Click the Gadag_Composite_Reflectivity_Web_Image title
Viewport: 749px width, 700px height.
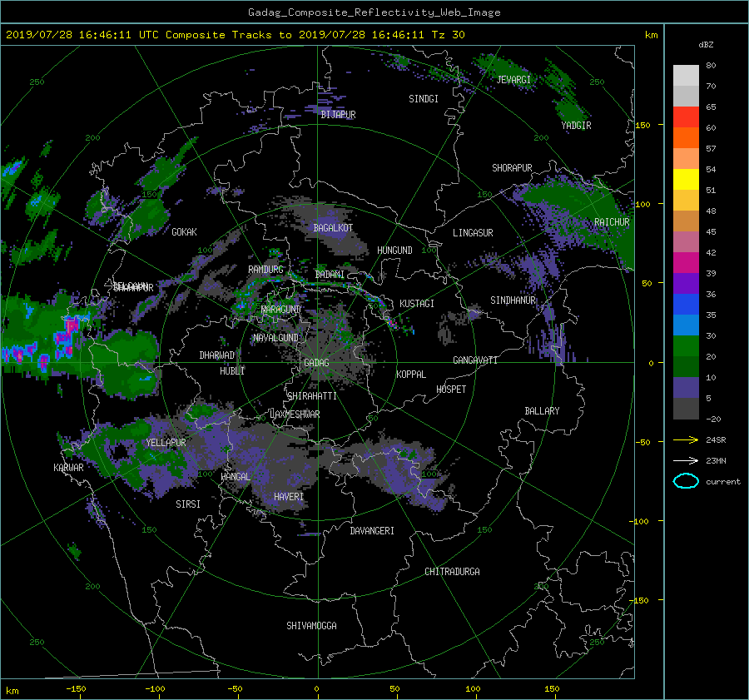pyautogui.click(x=374, y=12)
